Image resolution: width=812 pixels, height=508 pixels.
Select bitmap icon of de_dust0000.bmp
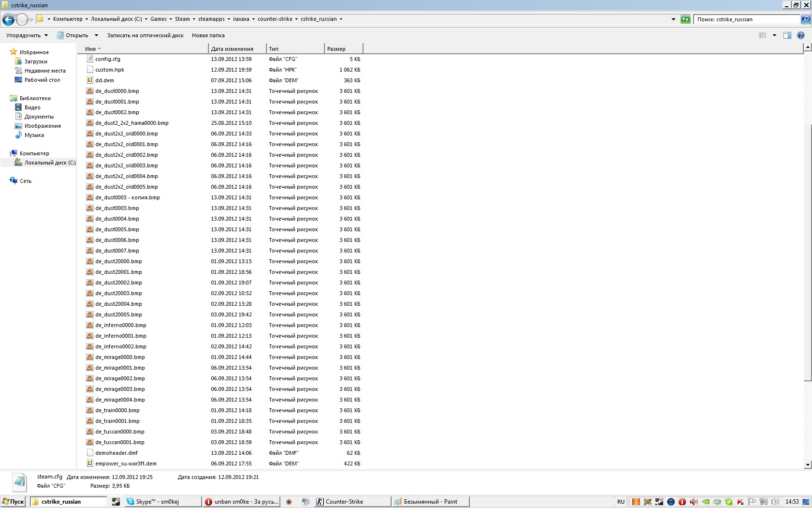(89, 91)
